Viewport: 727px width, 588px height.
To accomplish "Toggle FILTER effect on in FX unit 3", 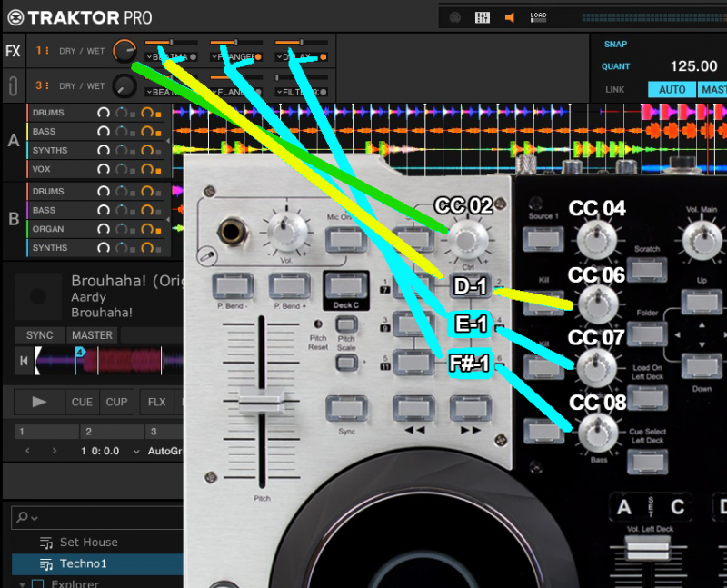I will 324,93.
